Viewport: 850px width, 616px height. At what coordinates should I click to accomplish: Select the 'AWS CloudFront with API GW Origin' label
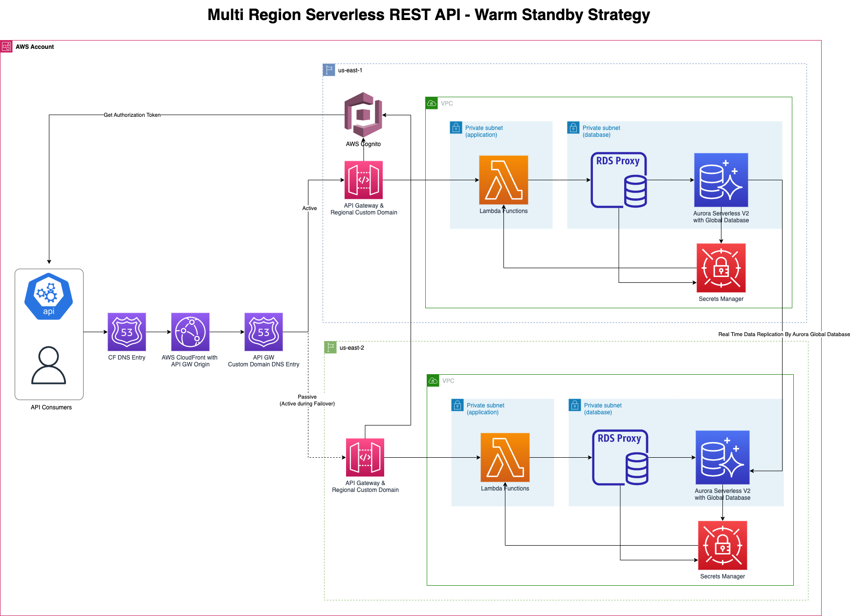pos(190,361)
